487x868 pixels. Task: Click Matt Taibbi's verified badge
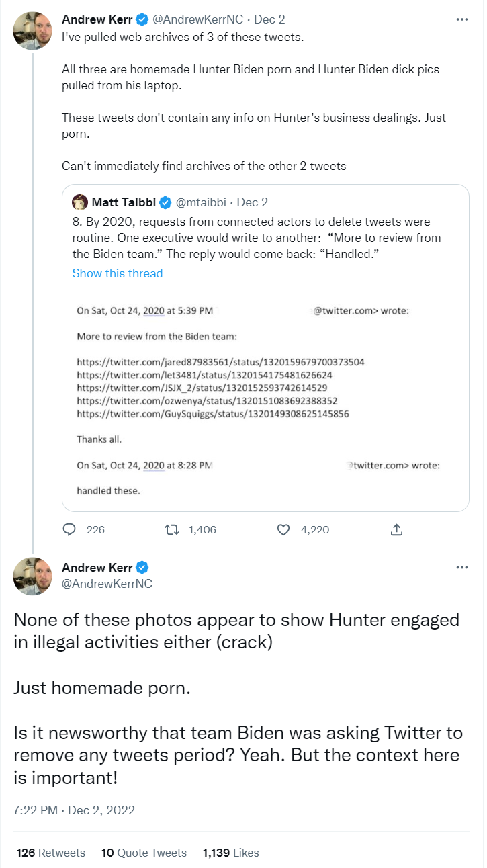(x=165, y=202)
